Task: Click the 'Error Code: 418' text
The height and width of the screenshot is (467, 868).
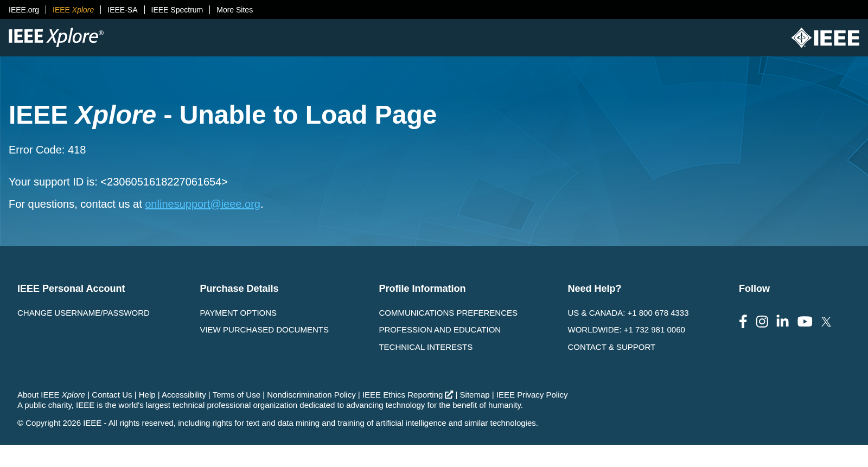Action: coord(47,150)
